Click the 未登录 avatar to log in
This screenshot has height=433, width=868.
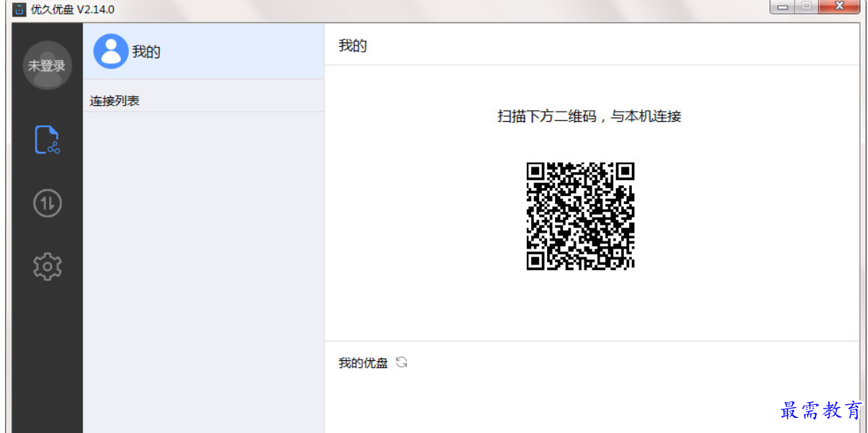47,66
